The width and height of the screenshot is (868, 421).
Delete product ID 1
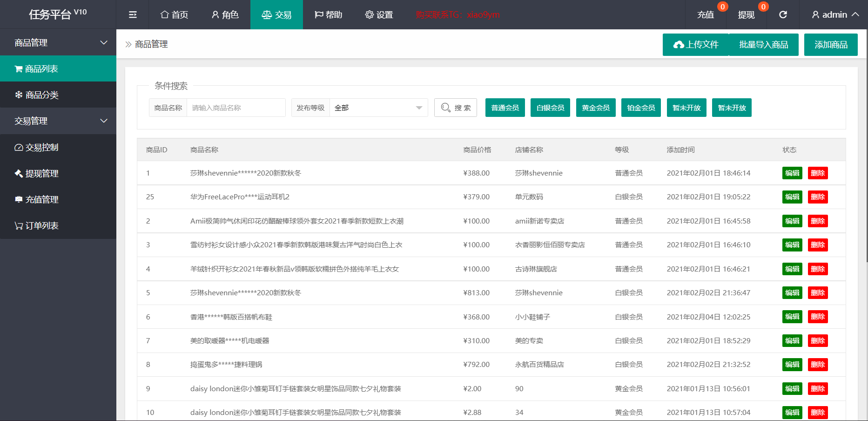(x=818, y=173)
